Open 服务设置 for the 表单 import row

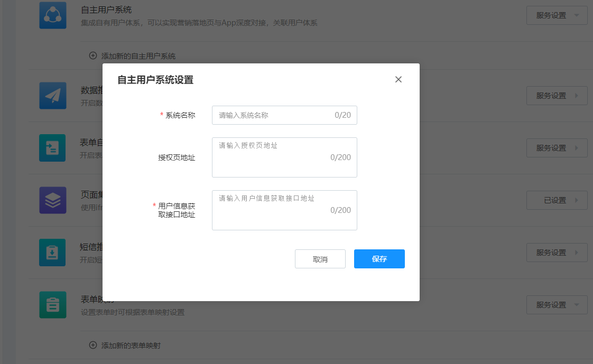557,148
